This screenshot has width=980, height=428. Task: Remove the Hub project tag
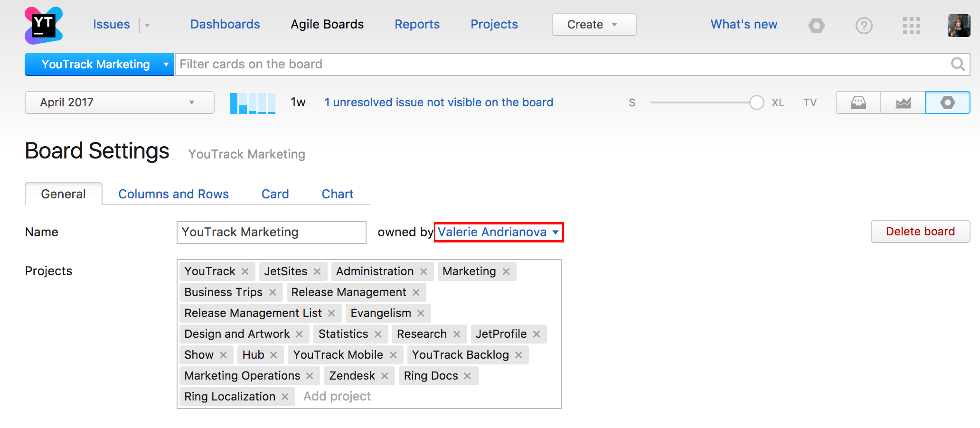(x=273, y=355)
